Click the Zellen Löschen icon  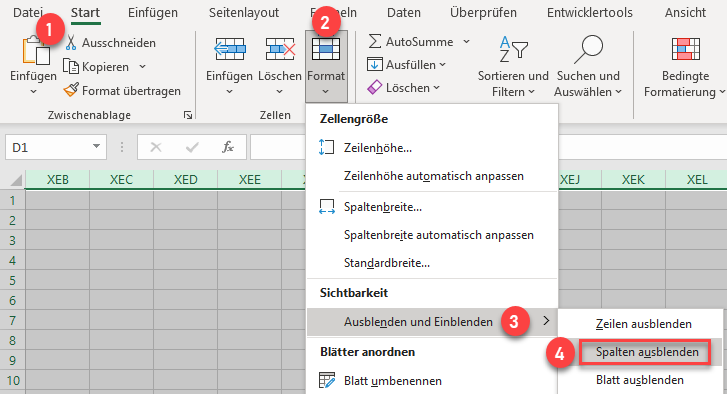pos(280,49)
